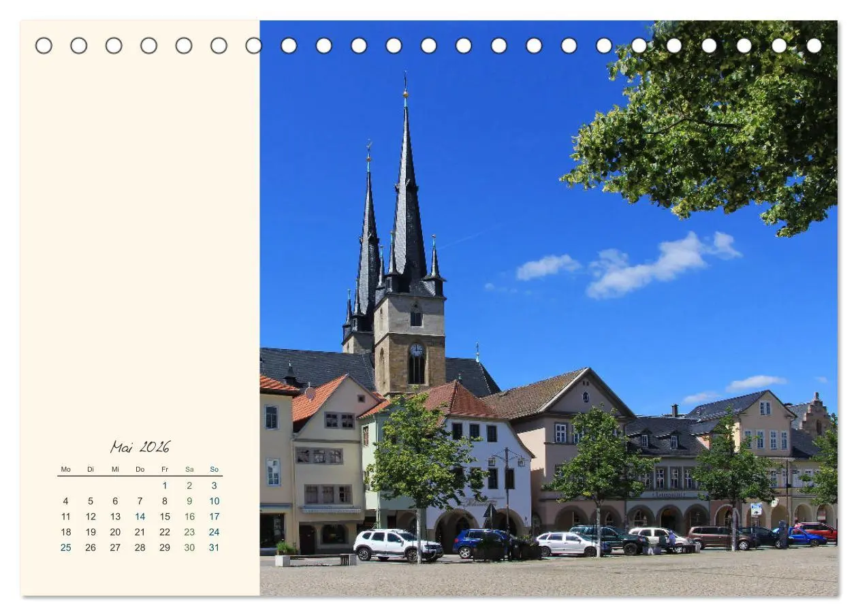Screen dimensions: 858x616
Task: Click date 13 in the calendar
Action: point(115,517)
